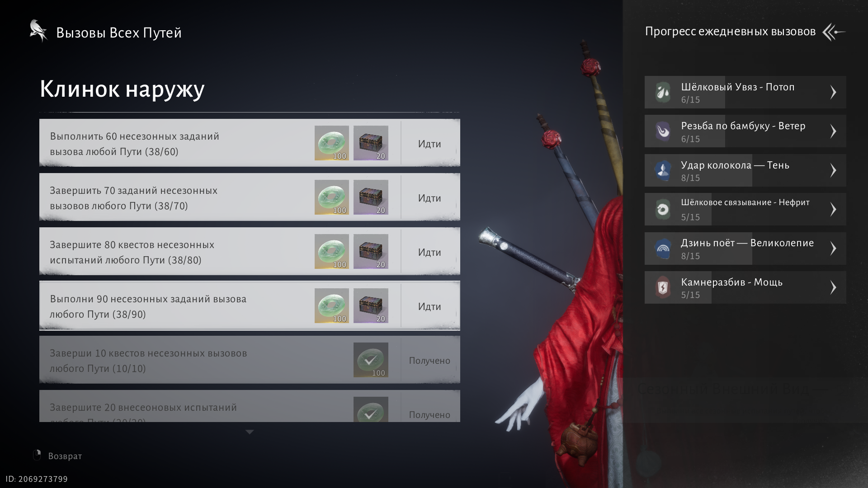Collapse the daily challenges progress panel arrow

834,32
